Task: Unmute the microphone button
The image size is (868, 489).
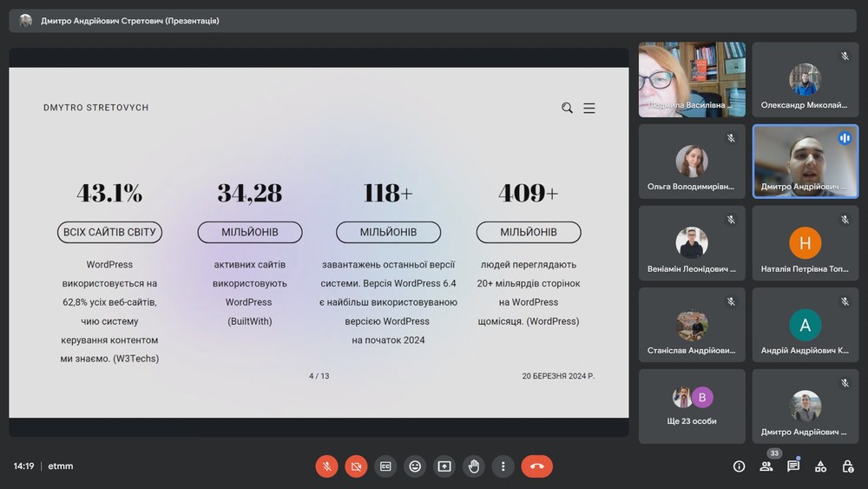Action: pos(326,466)
